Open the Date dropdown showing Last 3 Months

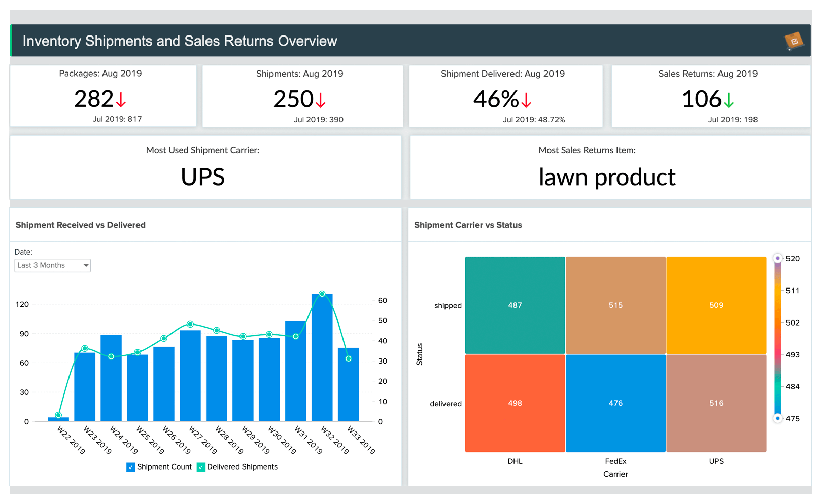52,265
